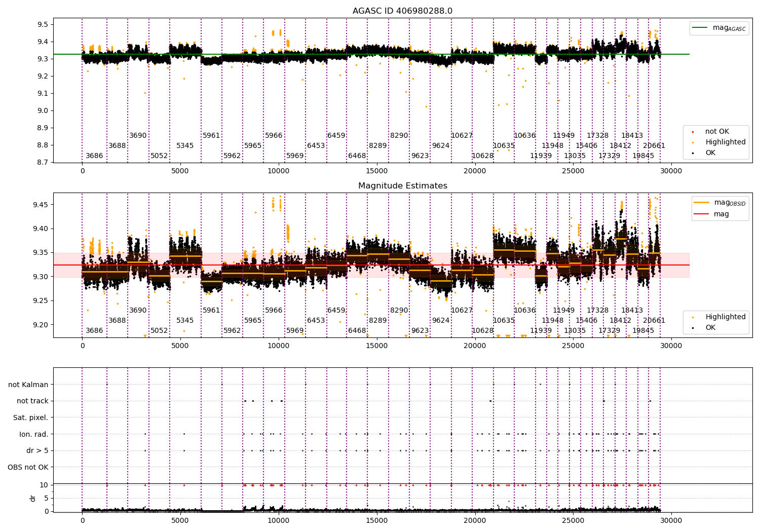The width and height of the screenshot is (760, 532).
Task: Click obsid label 6453 in the middle plot
Action: tap(316, 321)
